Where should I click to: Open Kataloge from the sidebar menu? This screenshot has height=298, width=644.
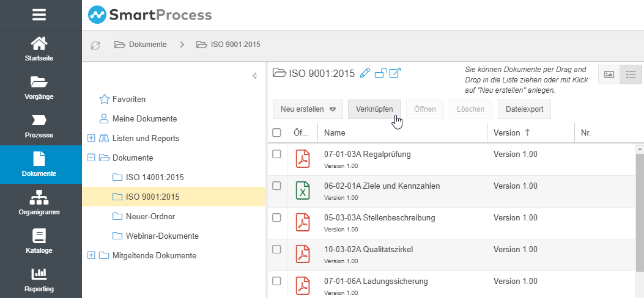(40, 241)
